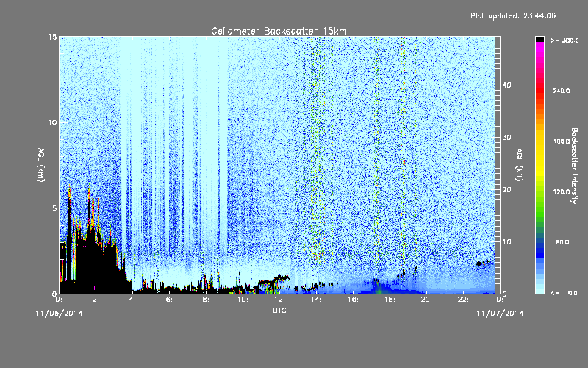Click the 2: hour tick on time axis

pyautogui.click(x=96, y=300)
